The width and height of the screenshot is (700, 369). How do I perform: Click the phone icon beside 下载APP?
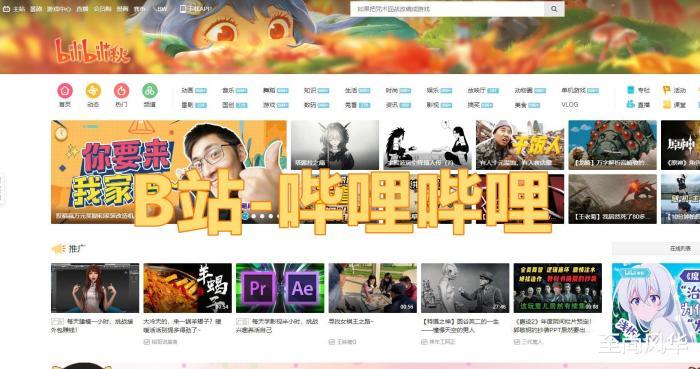[x=183, y=9]
